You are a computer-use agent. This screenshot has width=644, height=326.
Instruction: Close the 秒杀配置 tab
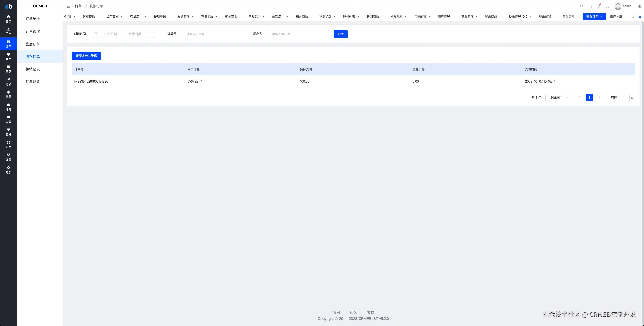tap(554, 17)
